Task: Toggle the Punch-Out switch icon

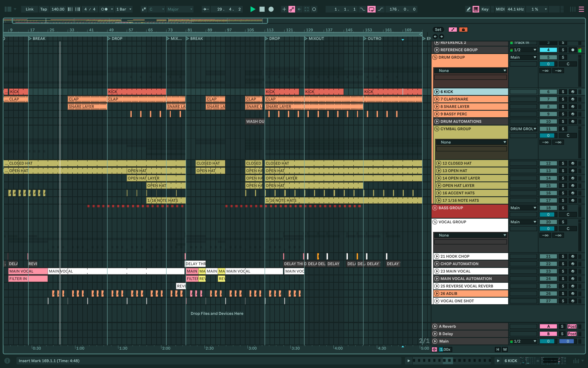Action: (381, 9)
